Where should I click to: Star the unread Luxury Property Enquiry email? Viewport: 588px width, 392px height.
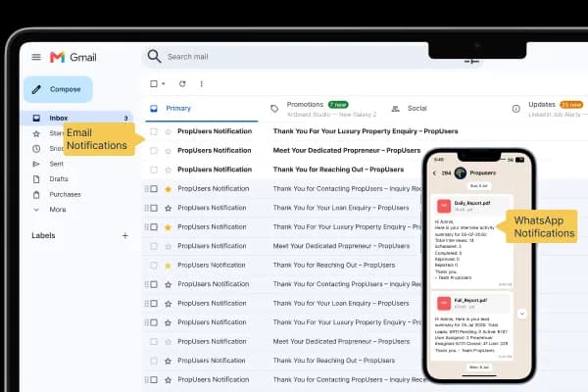pos(168,131)
